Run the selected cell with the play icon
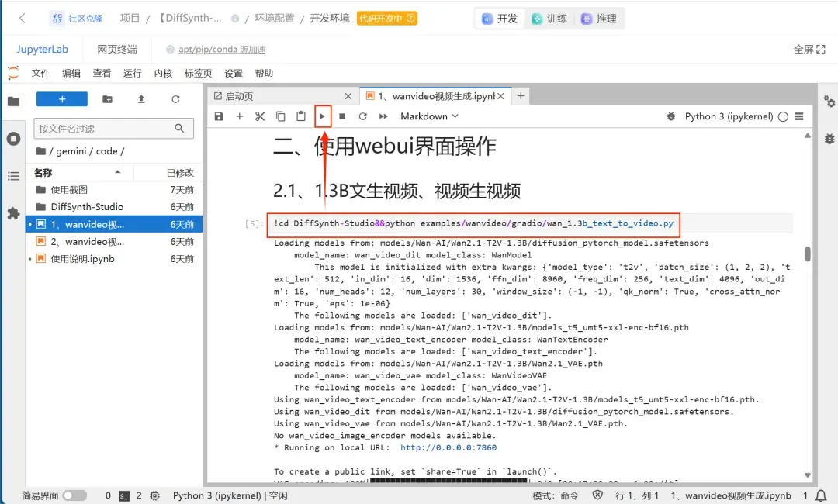Viewport: 838px width, 504px height. (x=322, y=116)
